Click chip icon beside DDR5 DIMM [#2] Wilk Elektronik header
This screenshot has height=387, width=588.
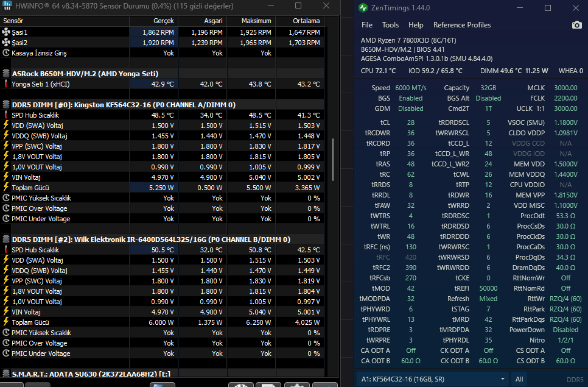[6, 240]
